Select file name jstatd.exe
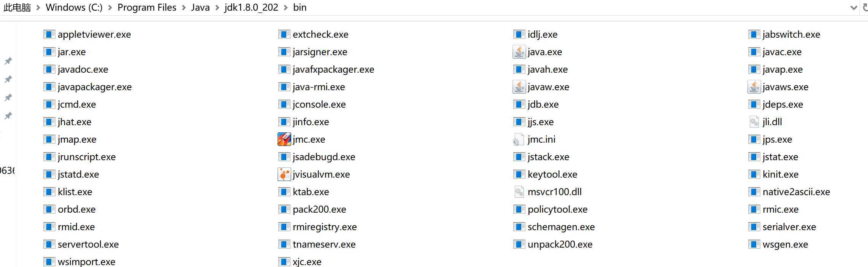This screenshot has height=267, width=868. coord(78,175)
